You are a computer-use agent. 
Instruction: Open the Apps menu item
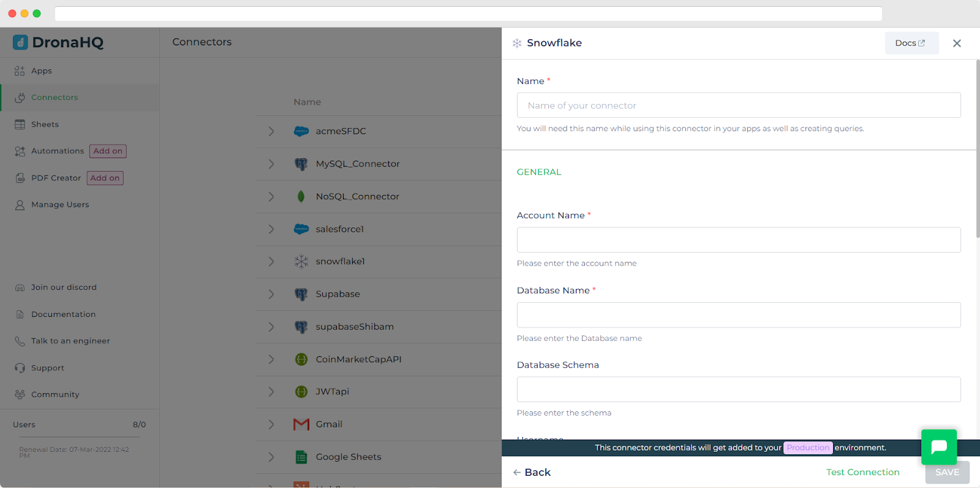tap(42, 71)
